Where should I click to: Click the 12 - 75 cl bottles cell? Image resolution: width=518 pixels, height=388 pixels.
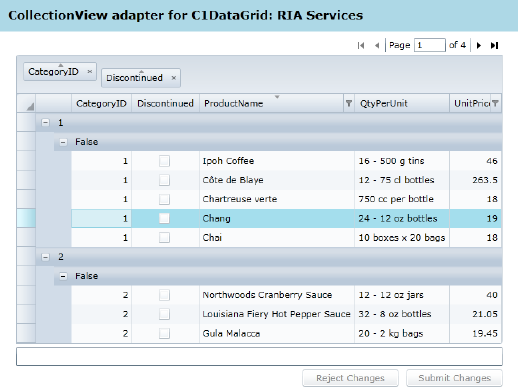(x=402, y=180)
